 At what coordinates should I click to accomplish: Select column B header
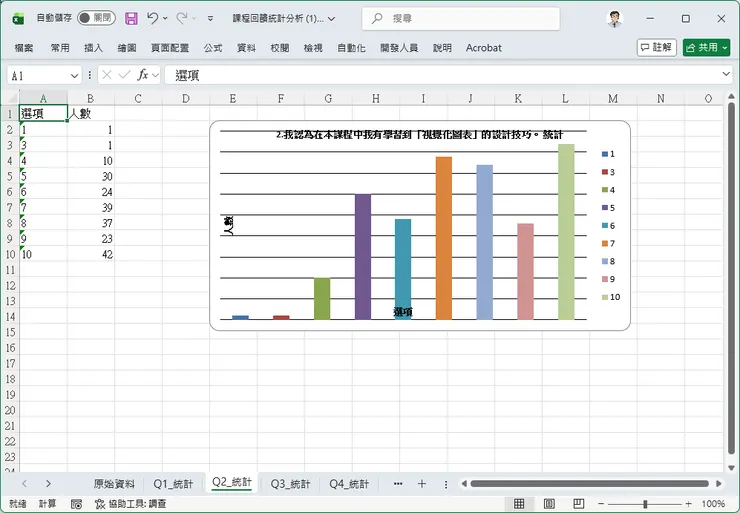[90, 98]
